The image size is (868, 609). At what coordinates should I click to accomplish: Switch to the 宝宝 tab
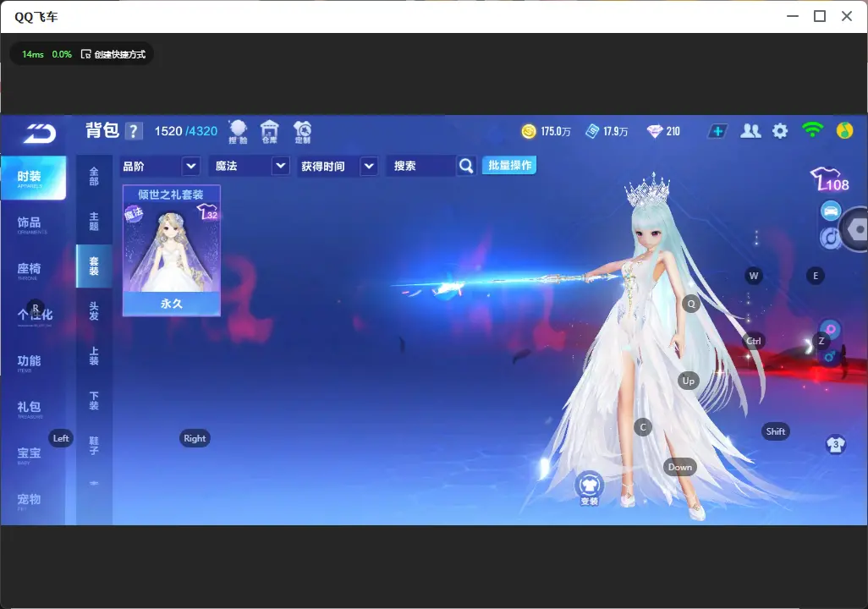tap(30, 454)
